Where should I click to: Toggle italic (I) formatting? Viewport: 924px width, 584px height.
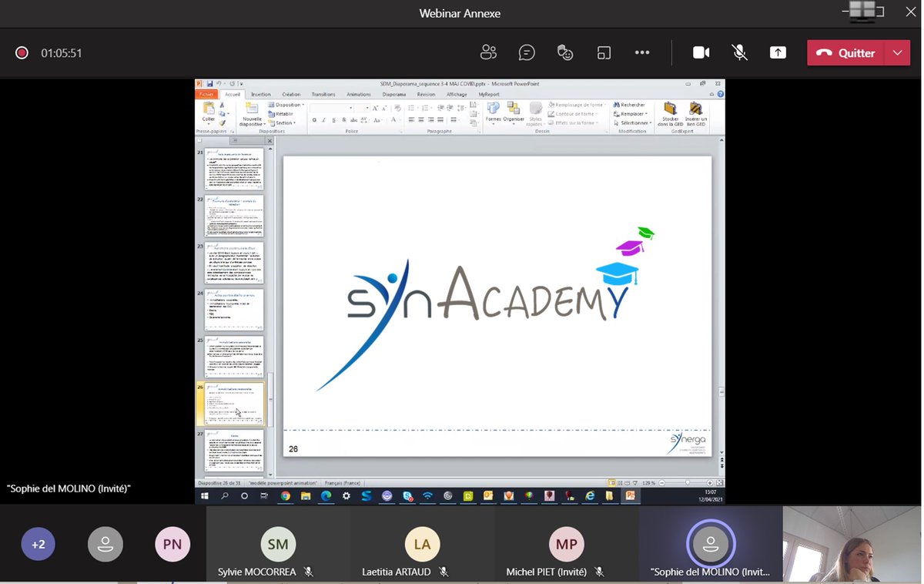point(324,120)
